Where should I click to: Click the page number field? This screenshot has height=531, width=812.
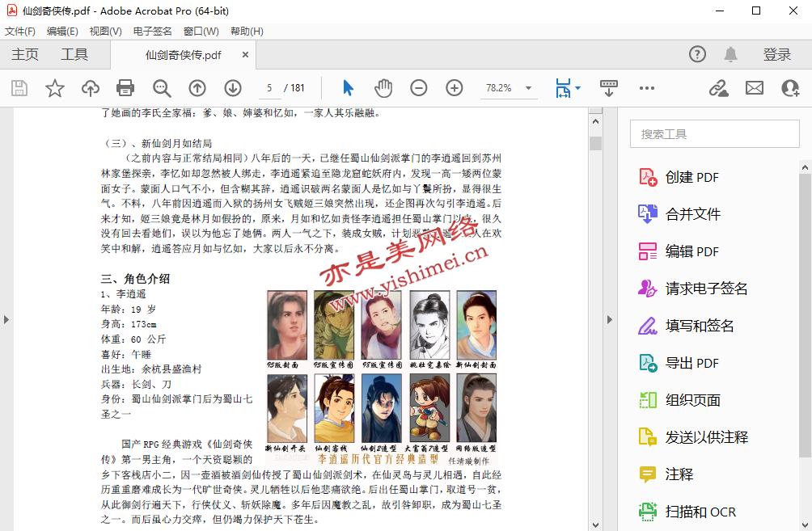point(269,88)
